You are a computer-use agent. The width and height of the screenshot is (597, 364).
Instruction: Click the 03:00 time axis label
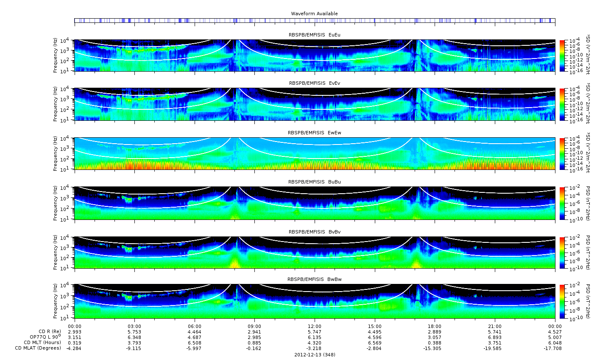coord(134,326)
